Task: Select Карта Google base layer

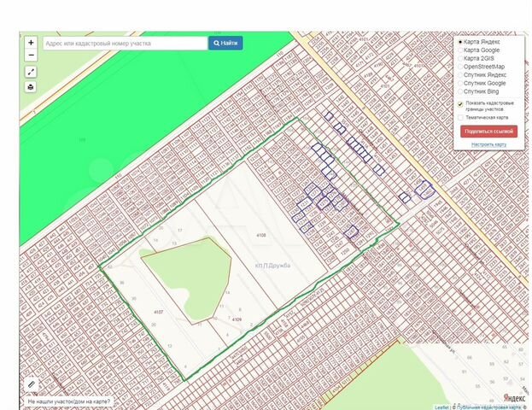Action: [x=461, y=50]
